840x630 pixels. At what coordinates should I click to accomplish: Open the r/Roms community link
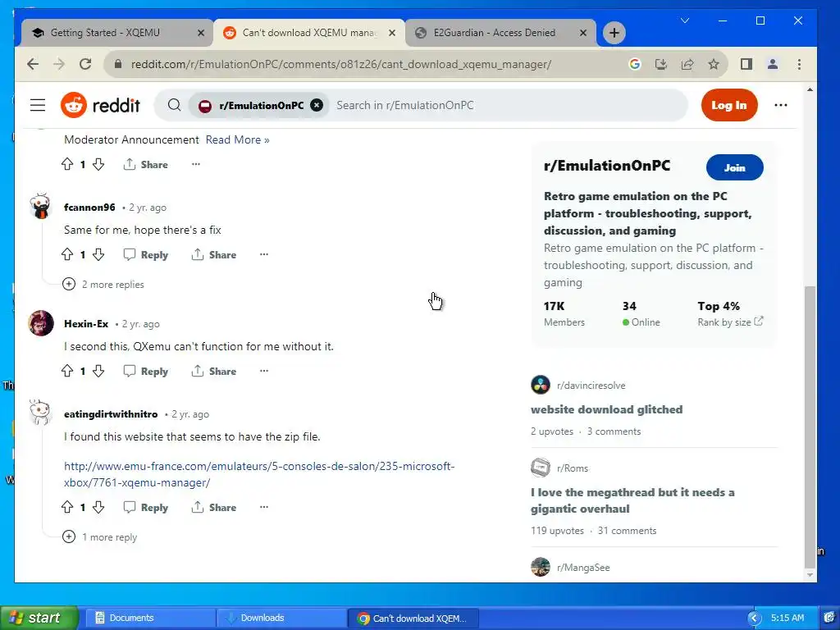click(572, 468)
